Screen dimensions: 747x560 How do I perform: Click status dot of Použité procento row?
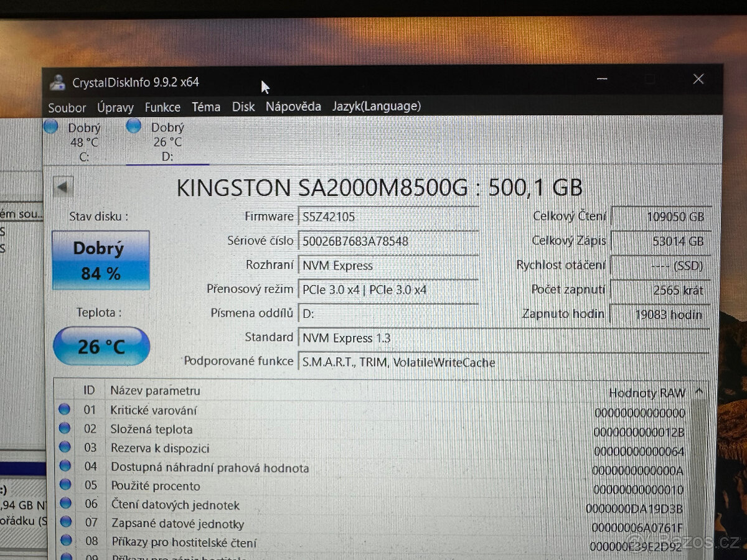(65, 484)
